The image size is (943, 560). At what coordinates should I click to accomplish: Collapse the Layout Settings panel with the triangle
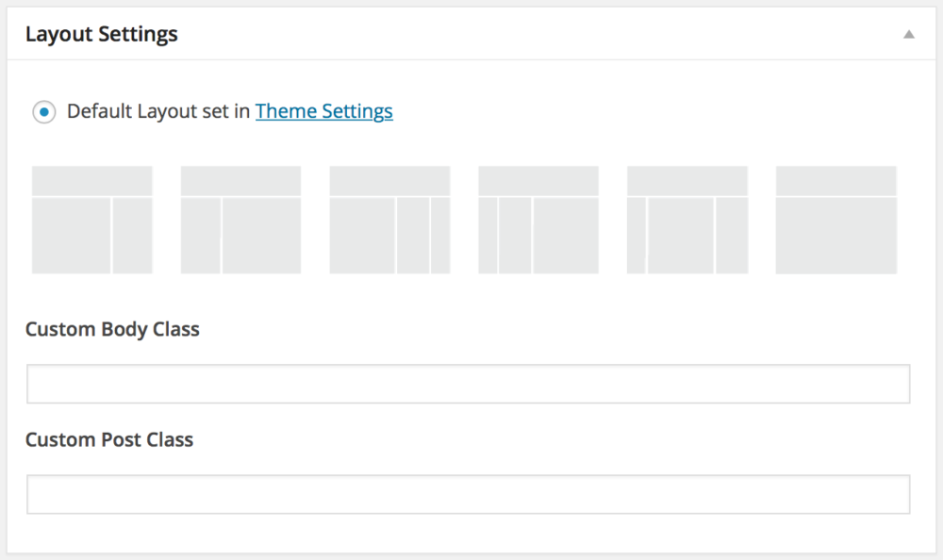(909, 35)
